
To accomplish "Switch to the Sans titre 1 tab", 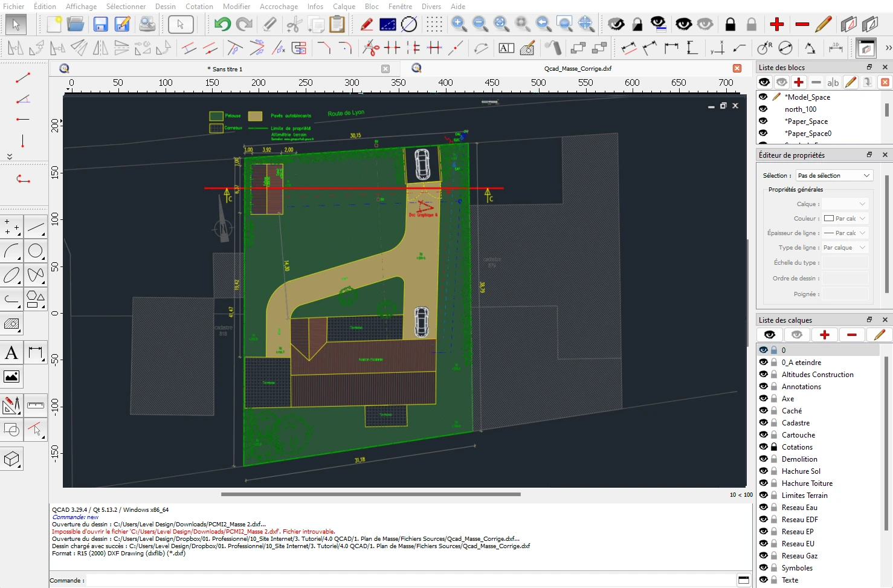I will [225, 69].
